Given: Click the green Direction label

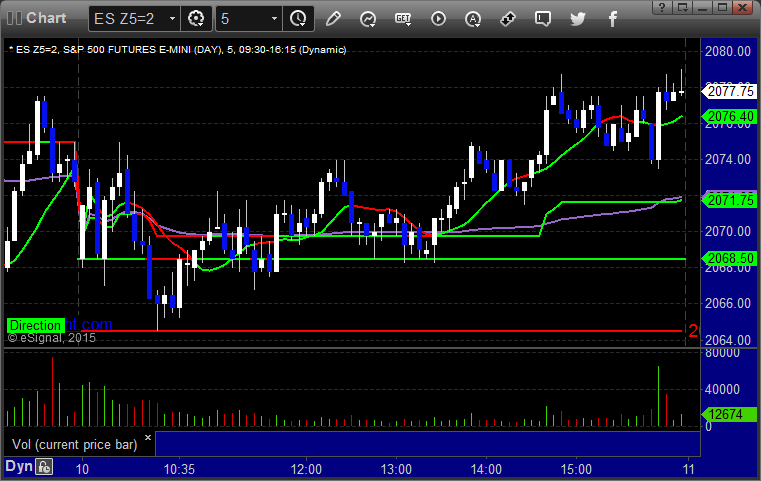Looking at the screenshot, I should point(35,325).
